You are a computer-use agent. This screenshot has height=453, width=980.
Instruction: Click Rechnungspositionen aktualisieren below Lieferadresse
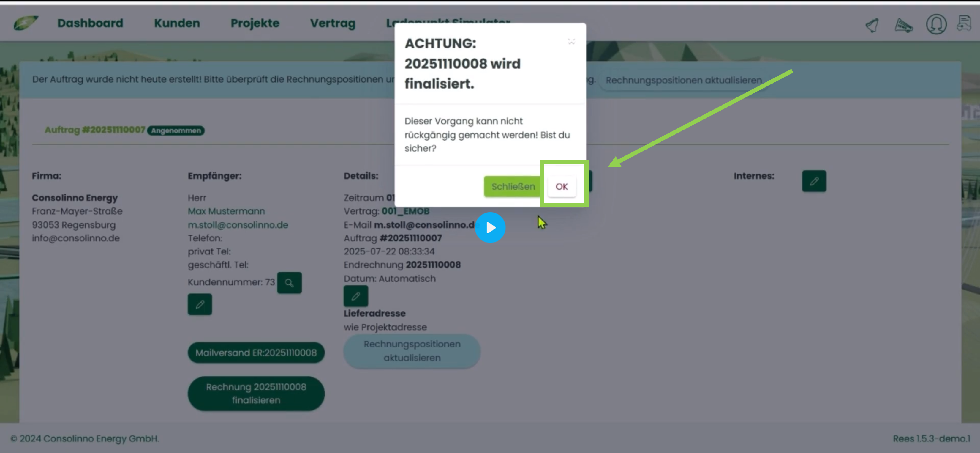point(412,351)
